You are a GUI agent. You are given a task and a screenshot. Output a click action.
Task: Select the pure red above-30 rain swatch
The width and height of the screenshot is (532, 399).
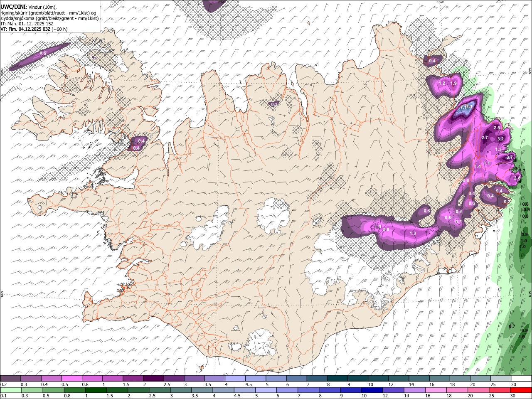coord(520,390)
